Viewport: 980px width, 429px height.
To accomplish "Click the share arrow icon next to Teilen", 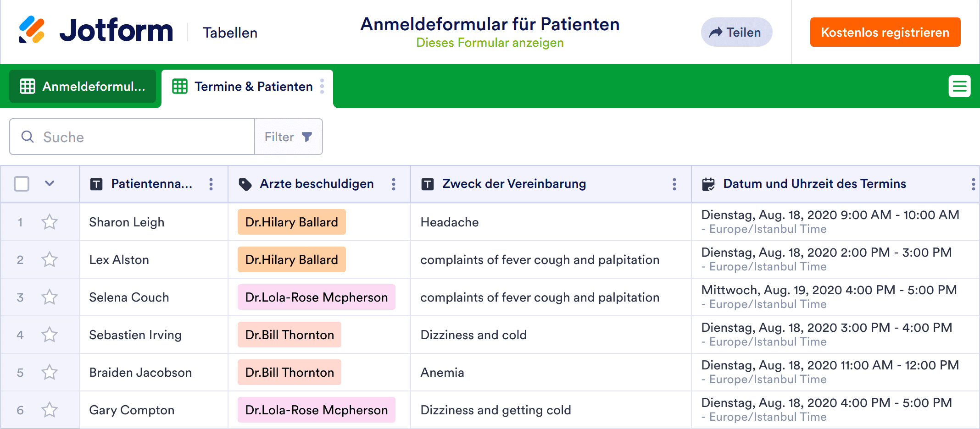I will pos(715,32).
